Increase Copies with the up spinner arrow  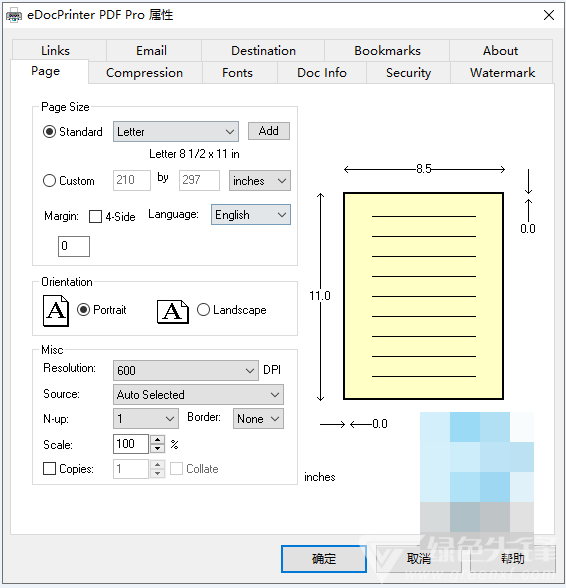pyautogui.click(x=158, y=464)
